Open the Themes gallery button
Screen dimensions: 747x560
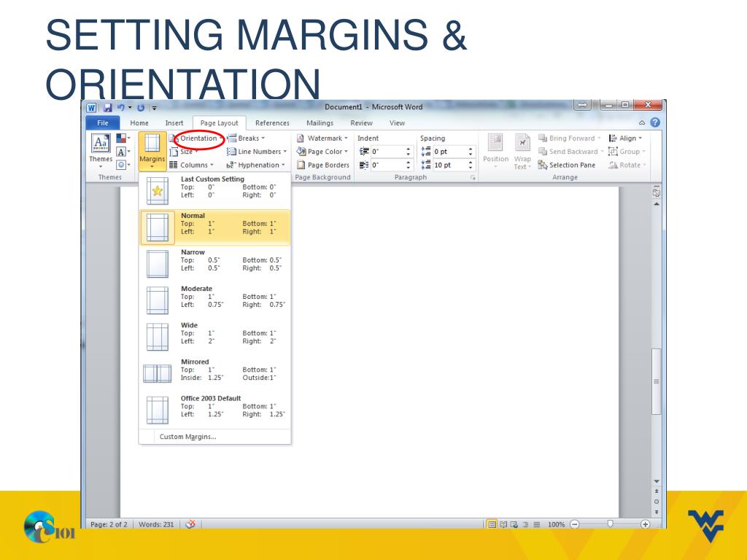(101, 150)
